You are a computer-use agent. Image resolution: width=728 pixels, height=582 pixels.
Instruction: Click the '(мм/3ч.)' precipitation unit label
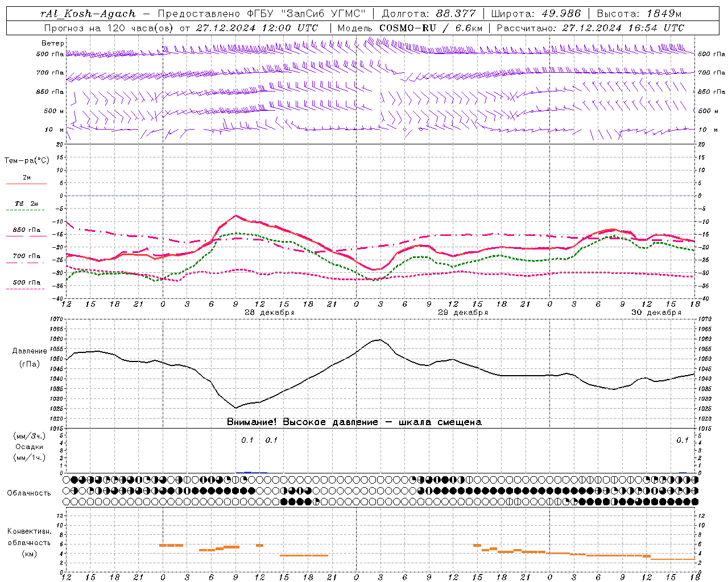(29, 436)
